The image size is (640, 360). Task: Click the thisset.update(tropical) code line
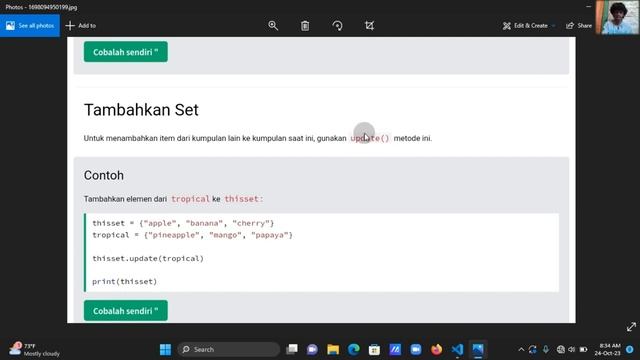point(148,258)
